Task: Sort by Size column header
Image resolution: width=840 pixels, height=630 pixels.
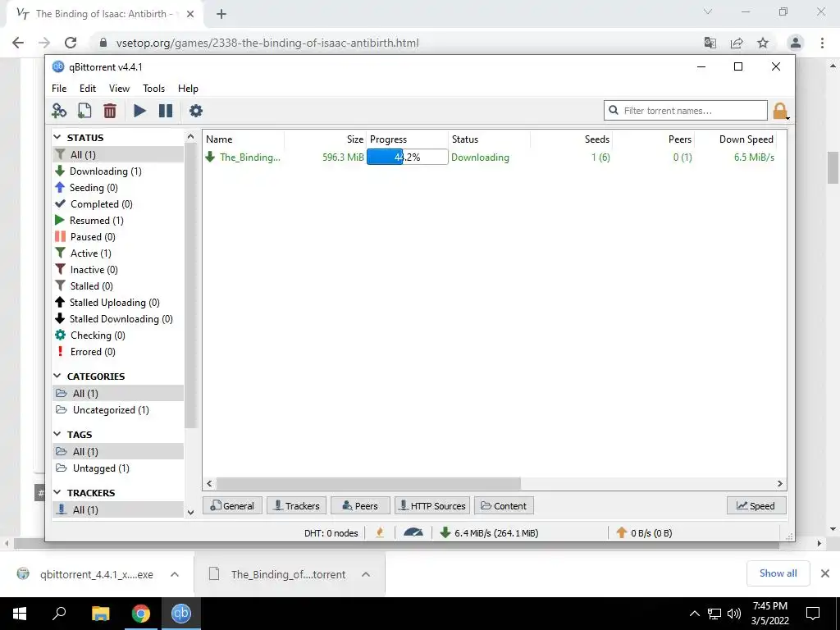Action: tap(325, 139)
